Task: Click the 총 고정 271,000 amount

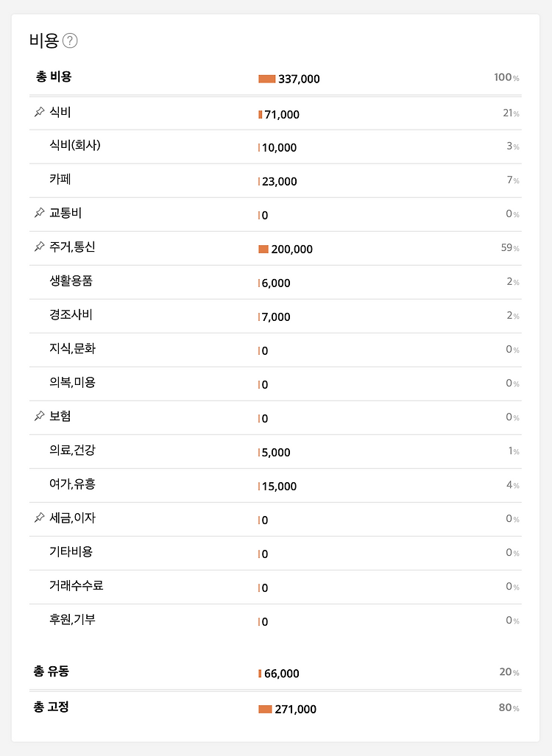Action: pyautogui.click(x=296, y=709)
